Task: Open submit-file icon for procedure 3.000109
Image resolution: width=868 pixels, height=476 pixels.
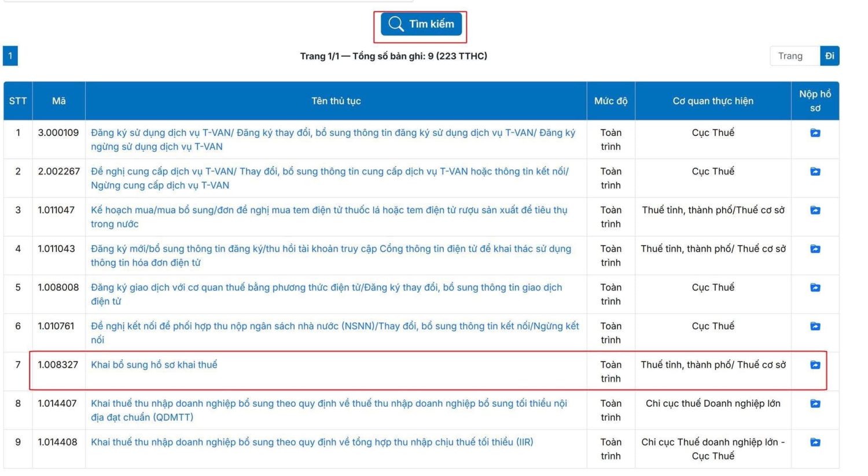Action: click(x=815, y=133)
